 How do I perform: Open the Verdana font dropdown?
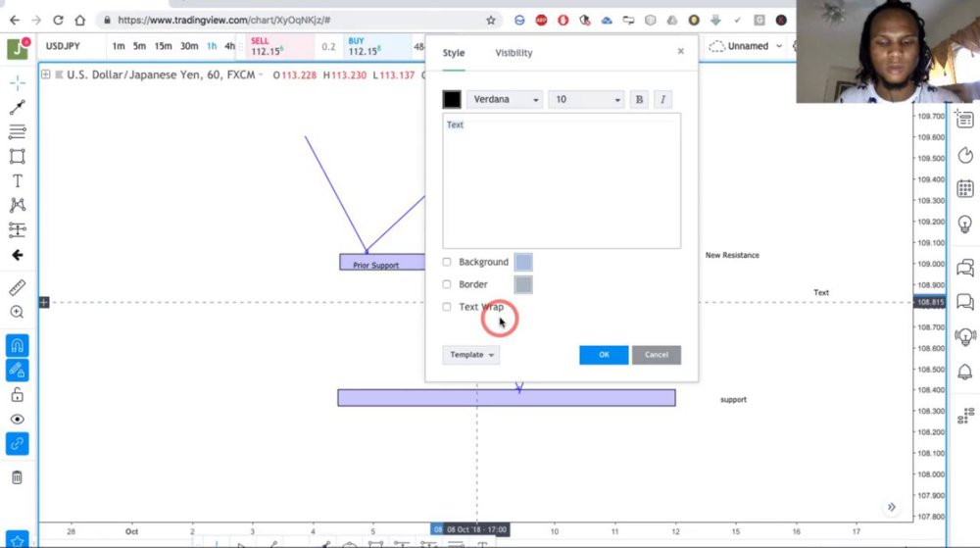coord(505,99)
